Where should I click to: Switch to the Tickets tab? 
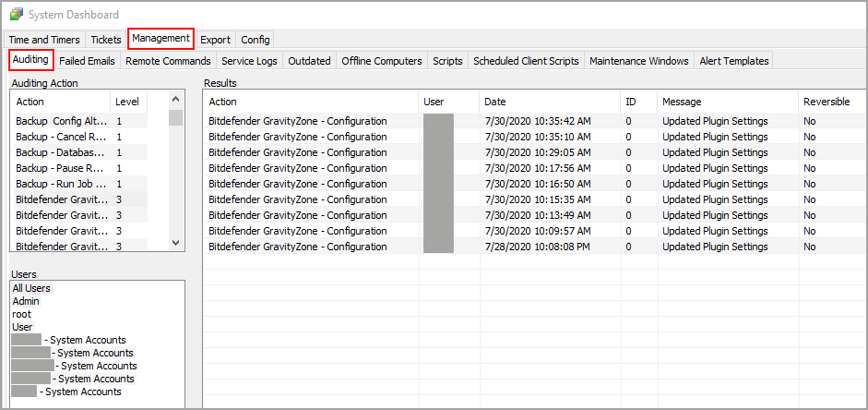[x=105, y=40]
